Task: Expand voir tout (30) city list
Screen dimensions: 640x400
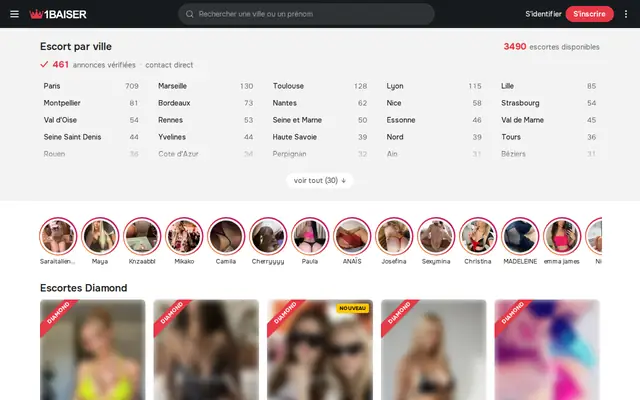Action: [x=320, y=180]
